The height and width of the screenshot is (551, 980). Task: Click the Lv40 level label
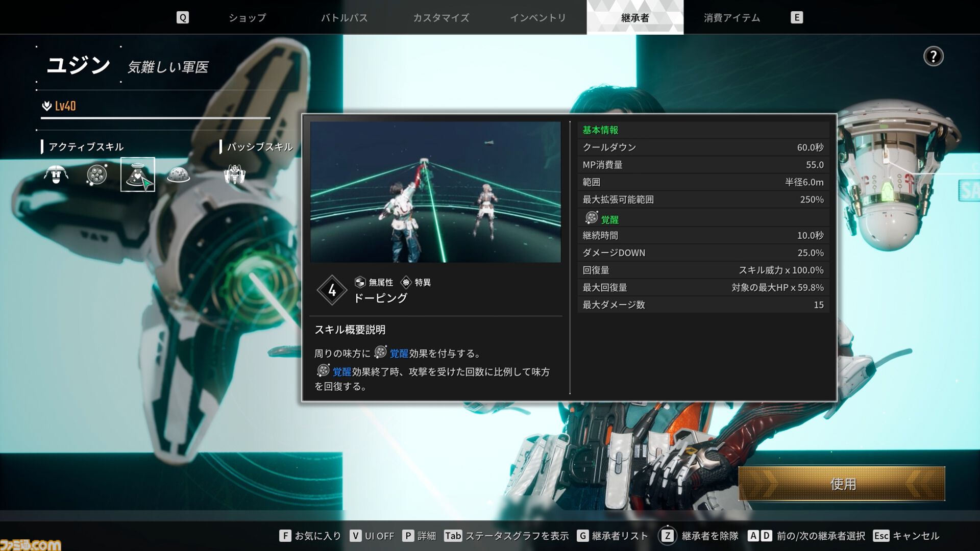(65, 106)
